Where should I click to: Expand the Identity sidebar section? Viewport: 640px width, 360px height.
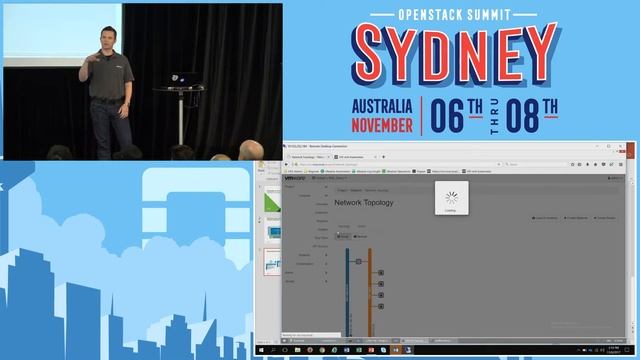click(x=306, y=281)
